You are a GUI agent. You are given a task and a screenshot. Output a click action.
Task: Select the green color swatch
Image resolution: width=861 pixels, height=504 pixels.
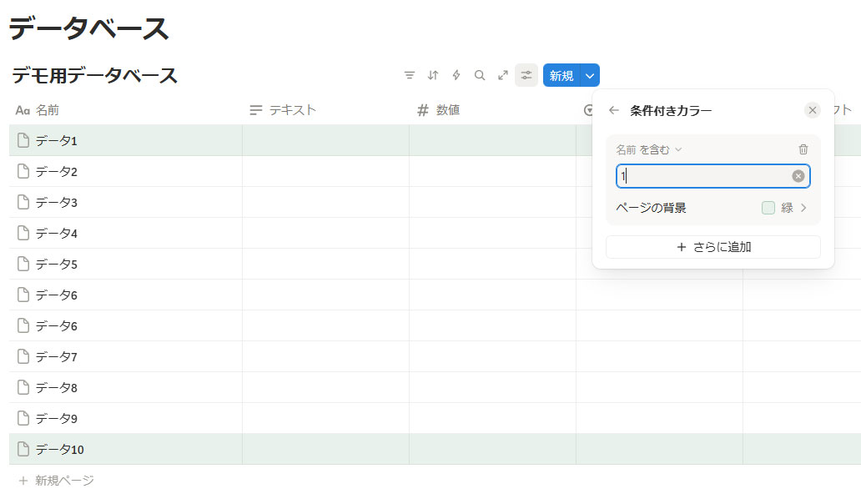tap(768, 208)
